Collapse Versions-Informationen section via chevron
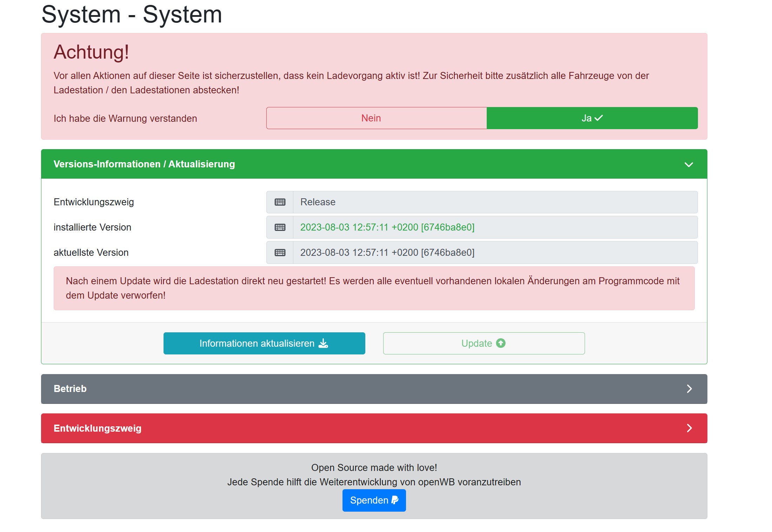 pos(688,164)
